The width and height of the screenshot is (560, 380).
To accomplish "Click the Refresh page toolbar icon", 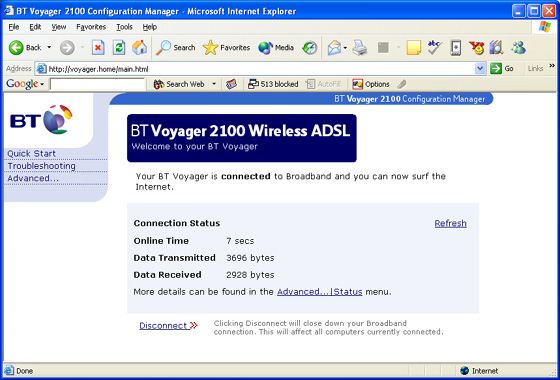I will 119,48.
